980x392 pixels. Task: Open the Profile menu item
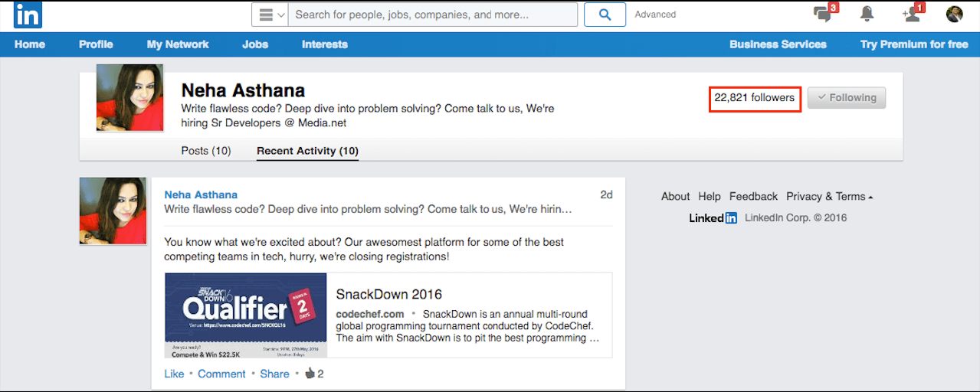96,44
